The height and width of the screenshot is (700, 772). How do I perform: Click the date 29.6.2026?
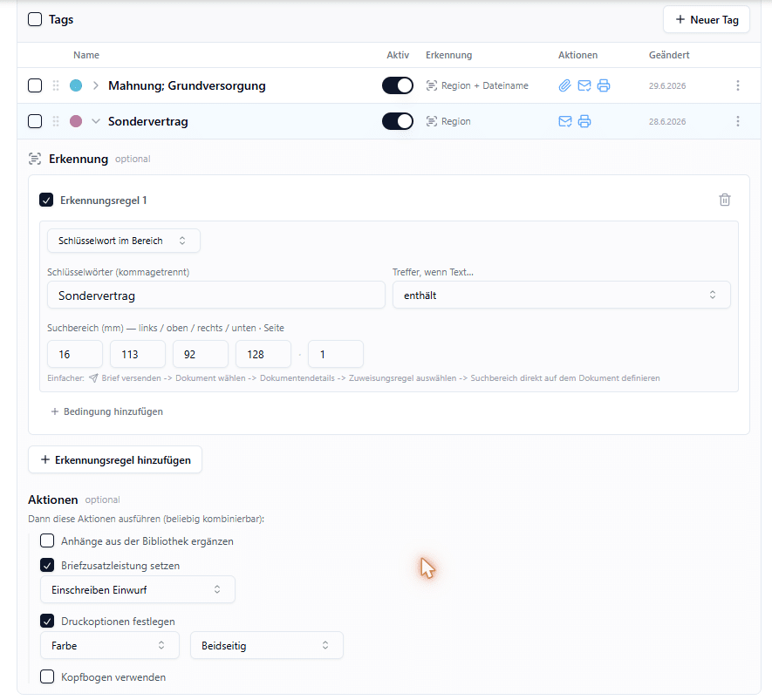coord(667,86)
